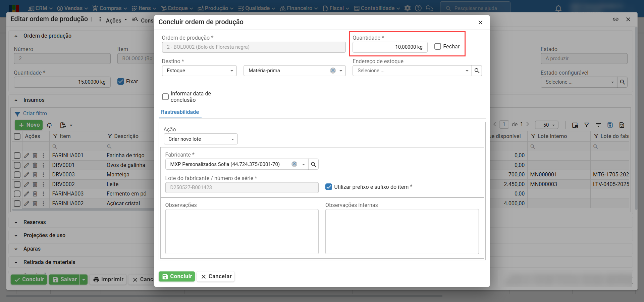Open the Insumos export menu icon

coord(66,125)
